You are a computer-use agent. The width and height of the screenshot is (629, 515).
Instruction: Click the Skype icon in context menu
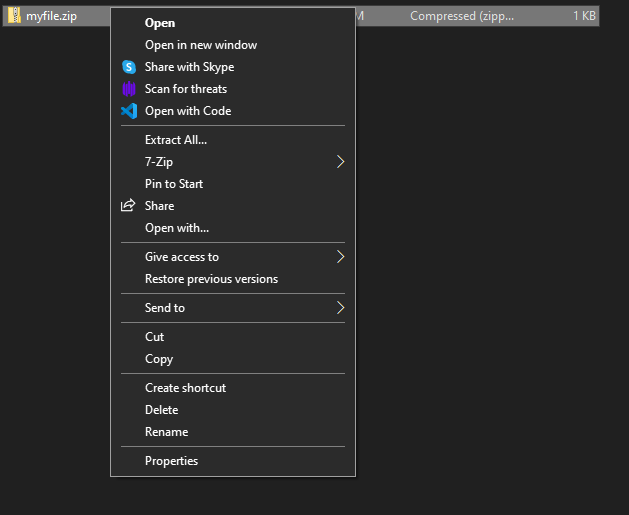tap(129, 67)
